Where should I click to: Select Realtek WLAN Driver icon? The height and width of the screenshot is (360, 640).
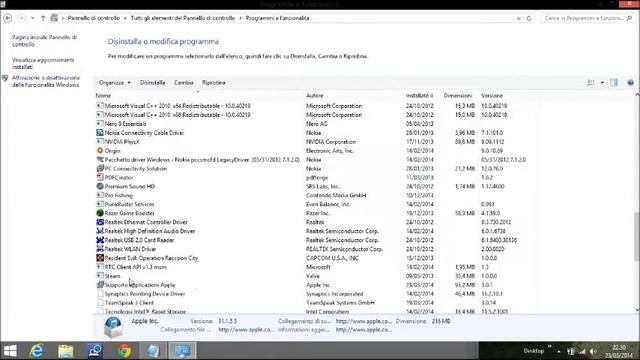pyautogui.click(x=100, y=249)
